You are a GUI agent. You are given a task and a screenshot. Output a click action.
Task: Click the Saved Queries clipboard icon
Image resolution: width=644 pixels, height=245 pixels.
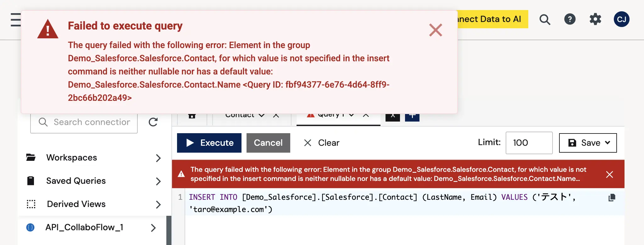tap(31, 181)
